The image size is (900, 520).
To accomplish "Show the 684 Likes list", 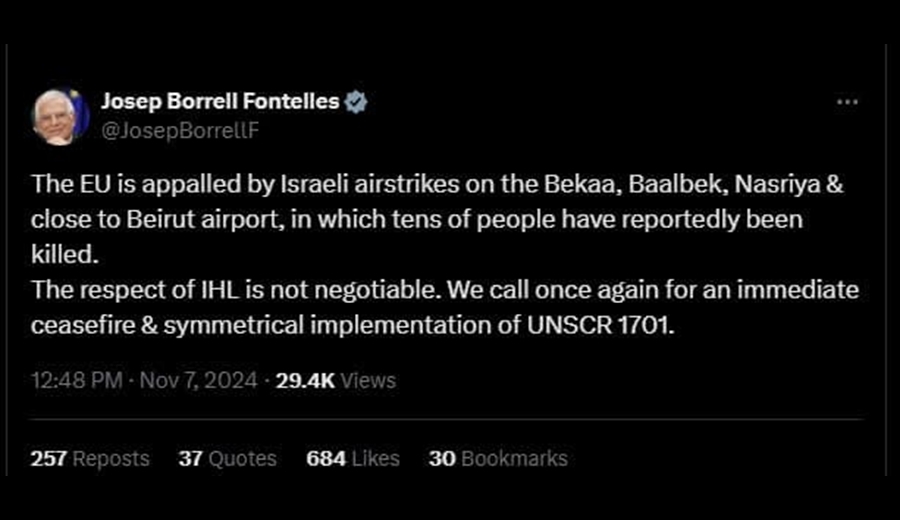I will [x=353, y=459].
